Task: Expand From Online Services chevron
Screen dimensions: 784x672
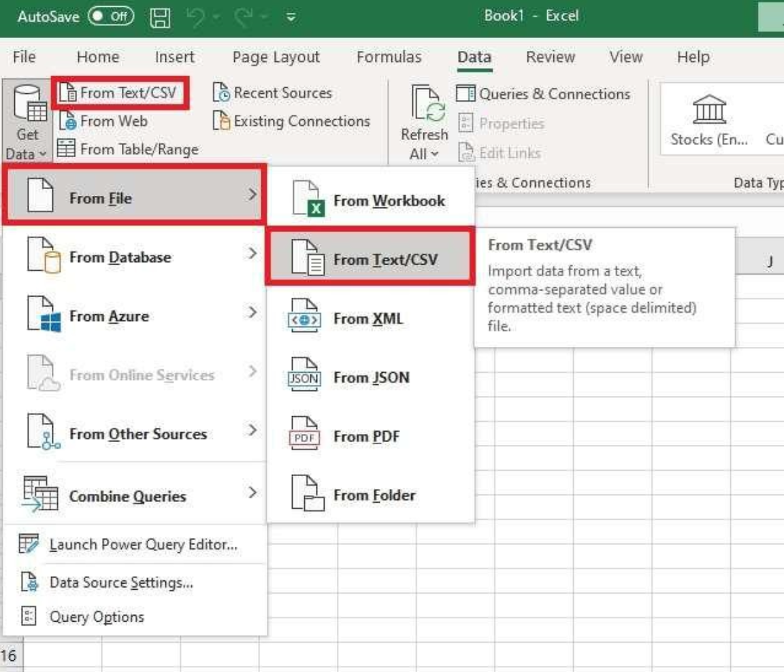Action: click(x=252, y=371)
